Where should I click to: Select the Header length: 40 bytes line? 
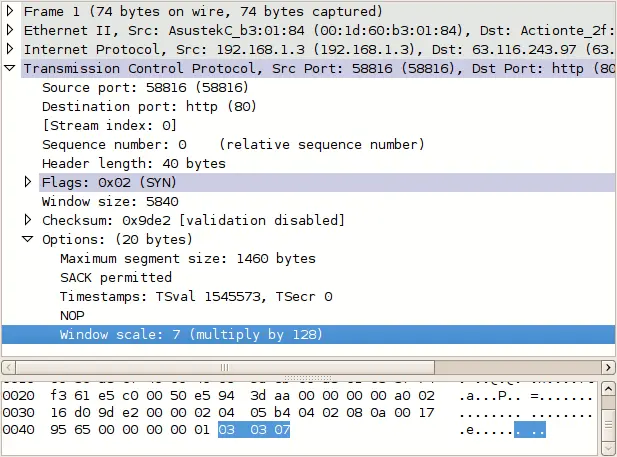134,163
